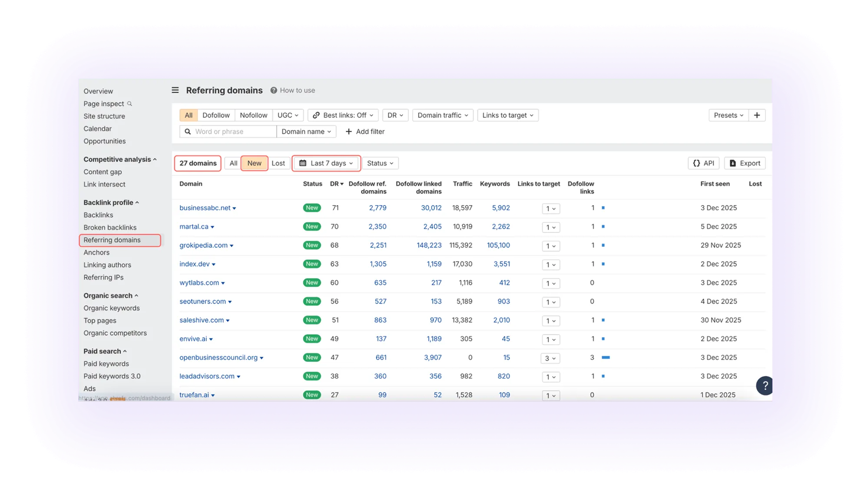868x497 pixels.
Task: Click the How to use help icon
Action: (x=274, y=90)
